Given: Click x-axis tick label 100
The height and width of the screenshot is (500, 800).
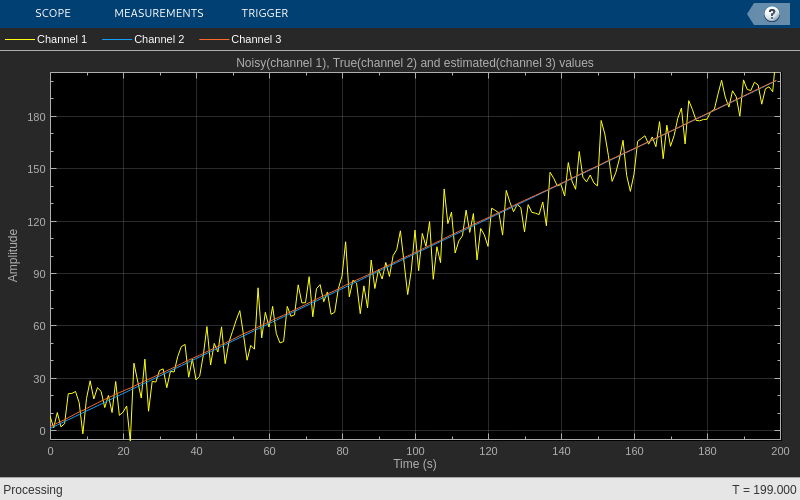Looking at the screenshot, I should click(x=415, y=451).
